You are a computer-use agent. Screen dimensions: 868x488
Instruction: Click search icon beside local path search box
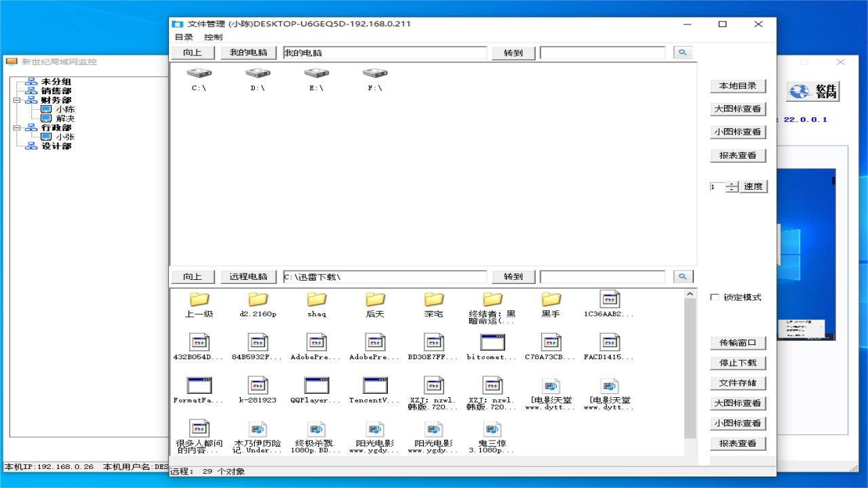coord(682,52)
